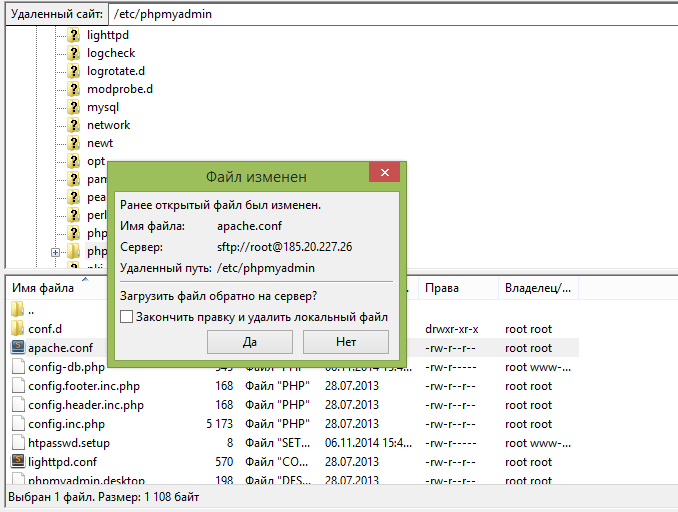Select the network folder in remote tree

tap(108, 125)
